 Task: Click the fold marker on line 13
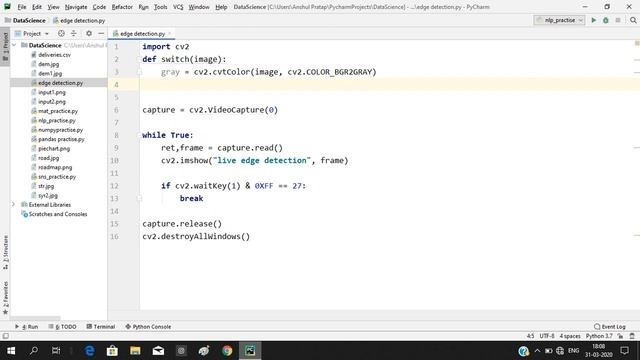point(140,198)
